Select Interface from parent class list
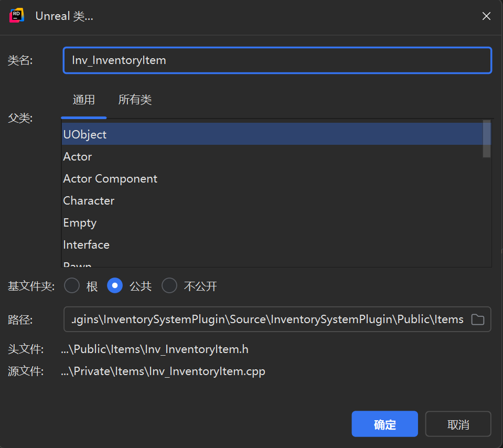 (86, 244)
